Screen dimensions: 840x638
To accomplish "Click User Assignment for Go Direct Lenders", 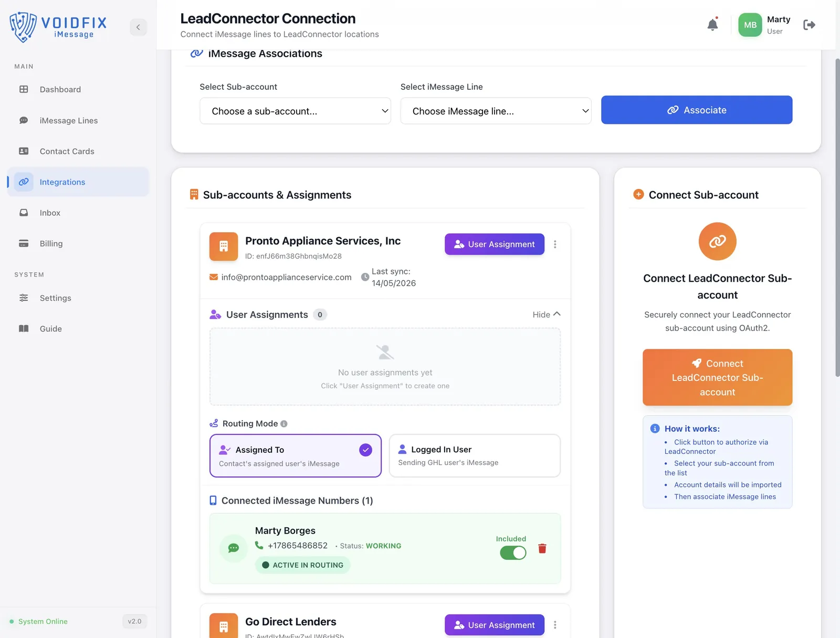I will coord(495,625).
